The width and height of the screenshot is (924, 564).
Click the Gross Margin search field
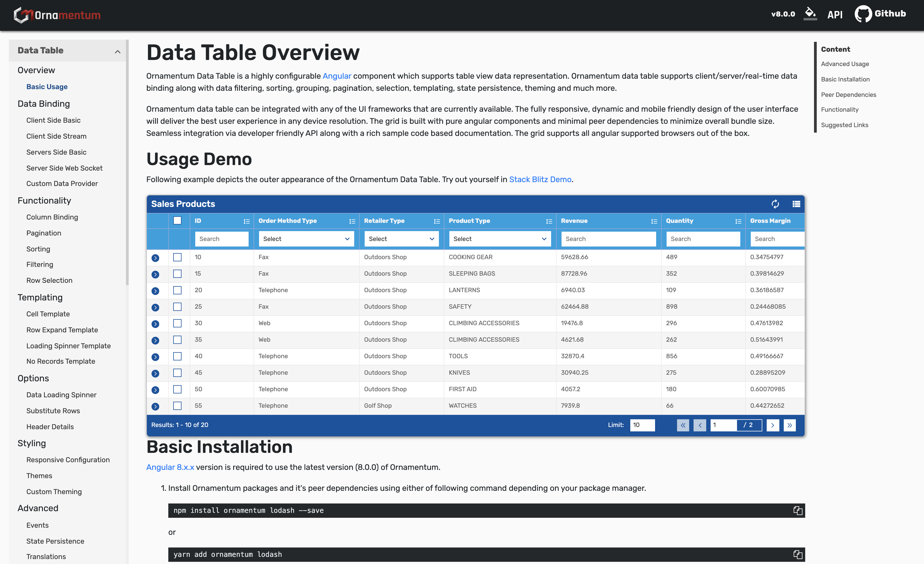pos(777,239)
